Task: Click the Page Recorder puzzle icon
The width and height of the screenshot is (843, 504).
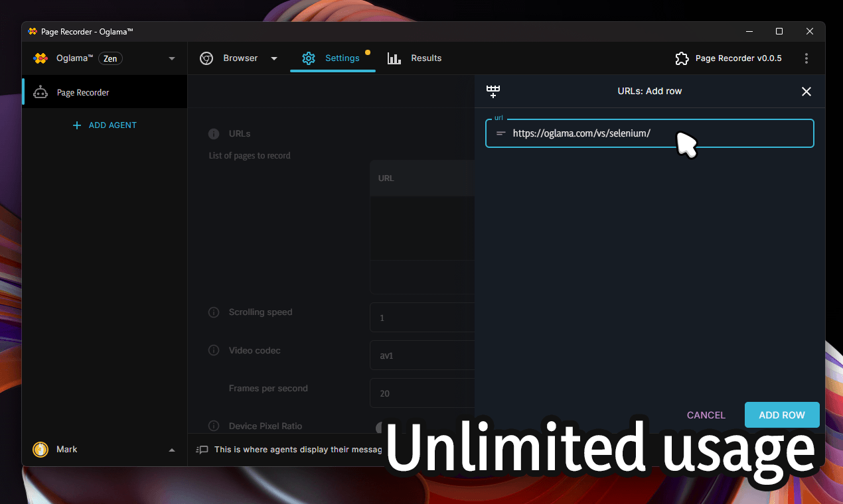Action: click(682, 58)
